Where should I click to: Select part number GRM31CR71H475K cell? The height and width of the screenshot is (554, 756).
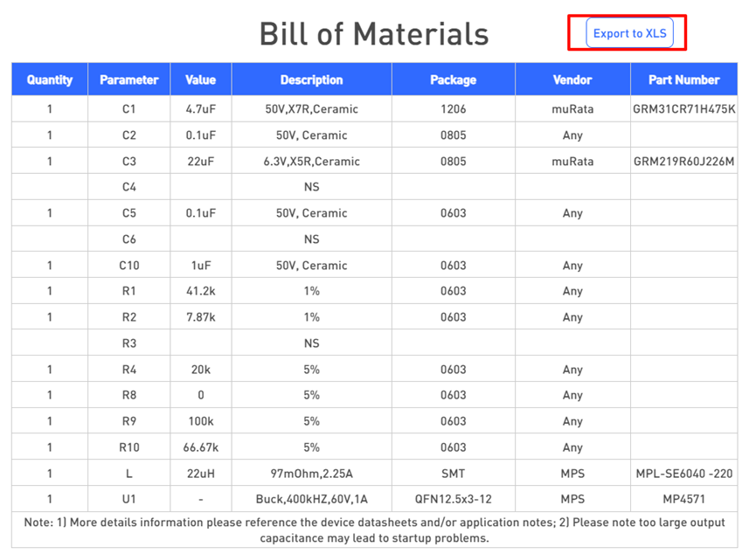coord(683,109)
